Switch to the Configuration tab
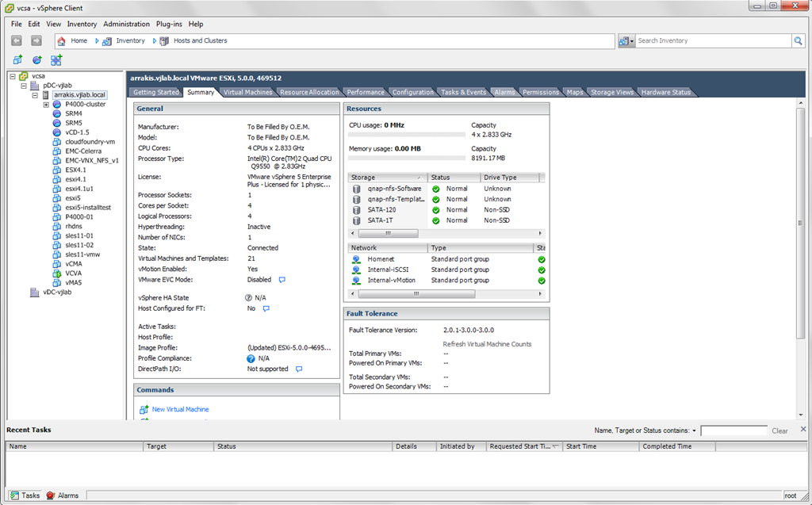Screen dimensions: 812x505 click(x=412, y=92)
